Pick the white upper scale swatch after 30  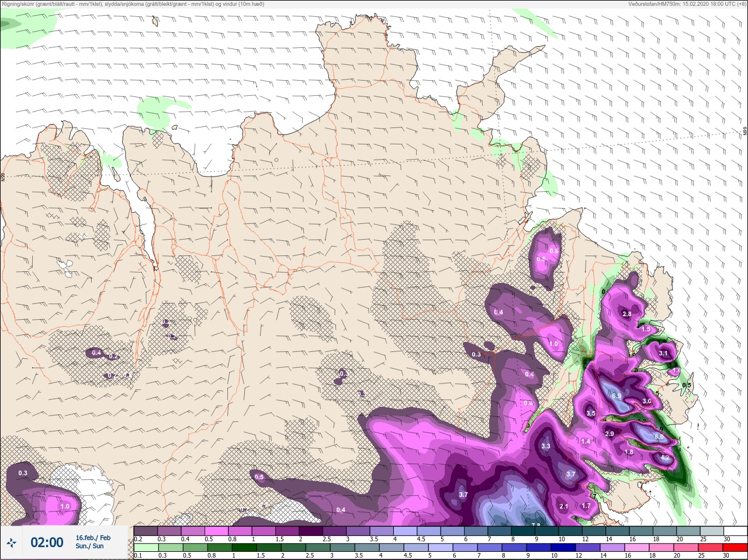click(x=736, y=531)
